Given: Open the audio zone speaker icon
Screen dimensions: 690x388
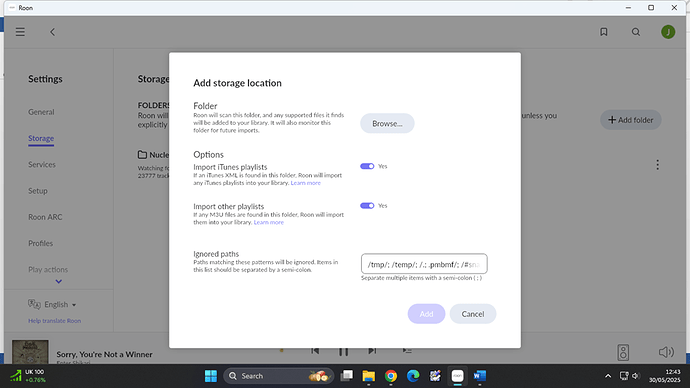Looking at the screenshot, I should [x=623, y=352].
